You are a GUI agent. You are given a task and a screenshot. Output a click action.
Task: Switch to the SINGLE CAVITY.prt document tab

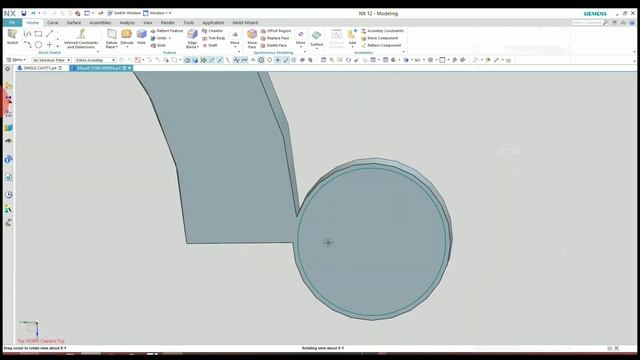pos(40,68)
